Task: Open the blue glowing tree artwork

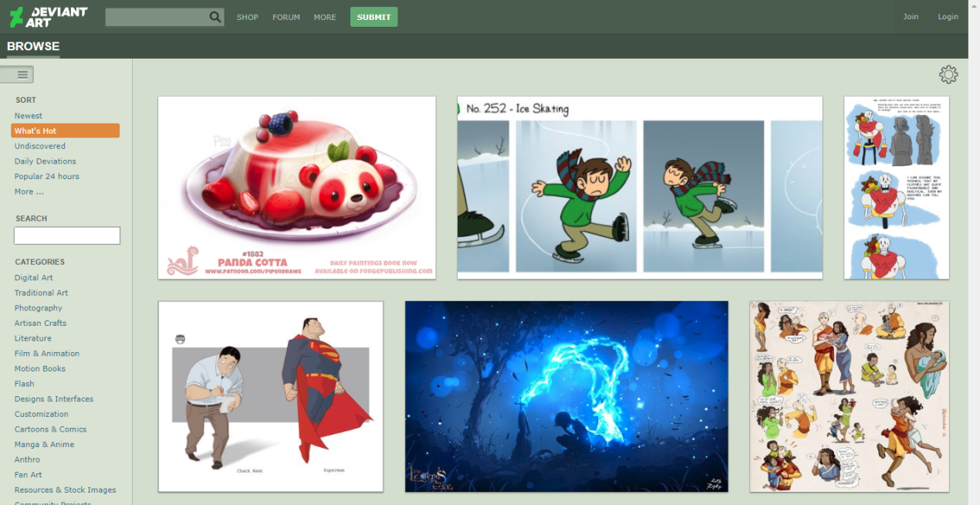Action: [x=566, y=396]
